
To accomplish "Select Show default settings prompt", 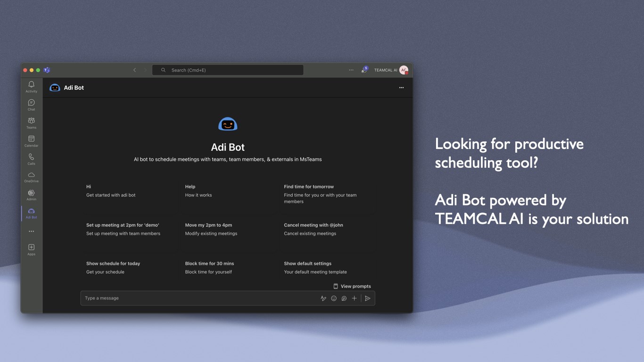I will (x=327, y=268).
